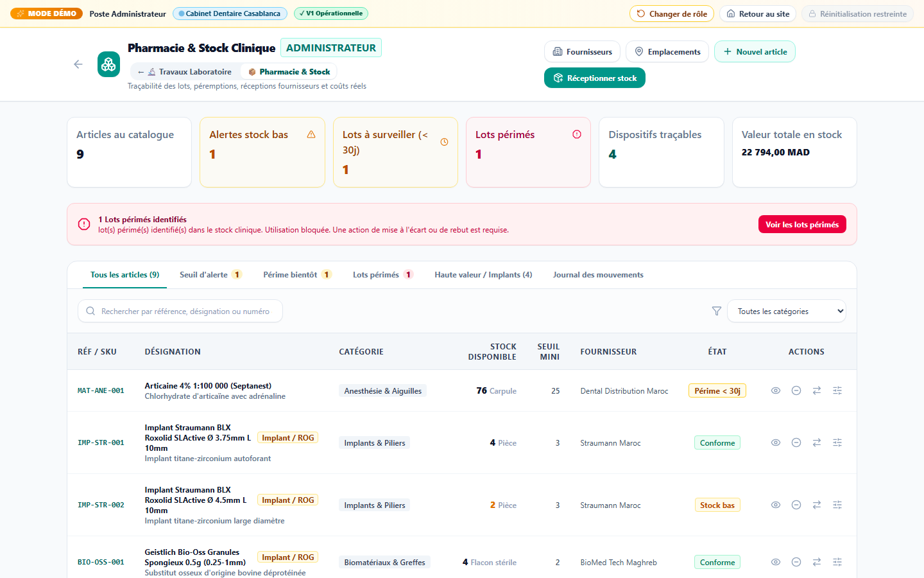
Task: Open adjust sliders icon for IMP-STR-002
Action: [837, 505]
